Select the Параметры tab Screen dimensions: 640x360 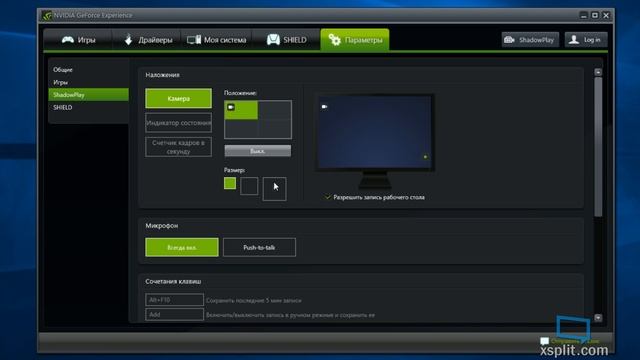click(x=355, y=40)
